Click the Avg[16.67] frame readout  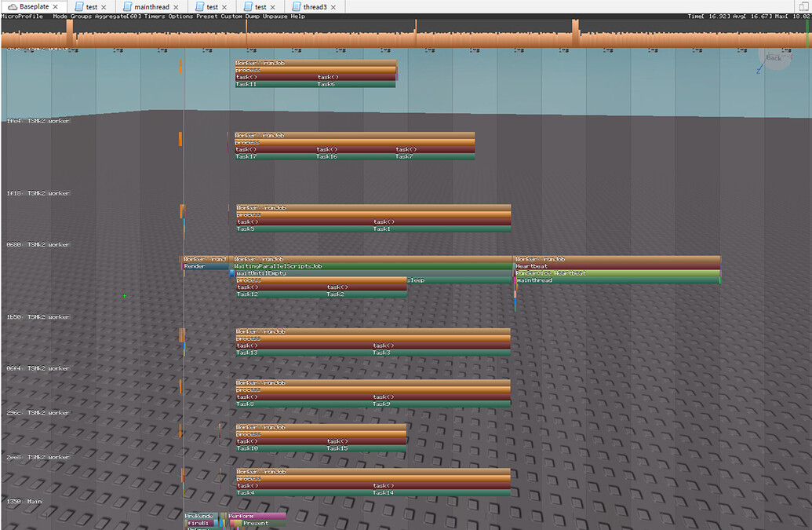(753, 16)
